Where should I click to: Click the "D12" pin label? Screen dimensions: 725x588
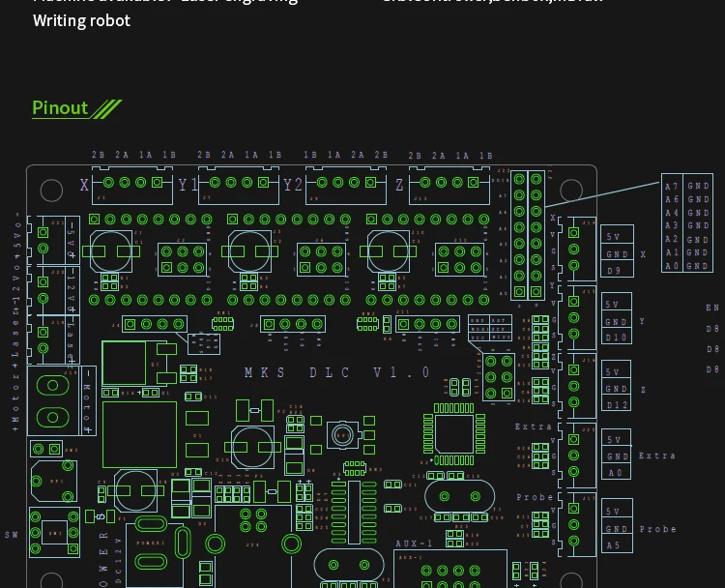(x=618, y=405)
